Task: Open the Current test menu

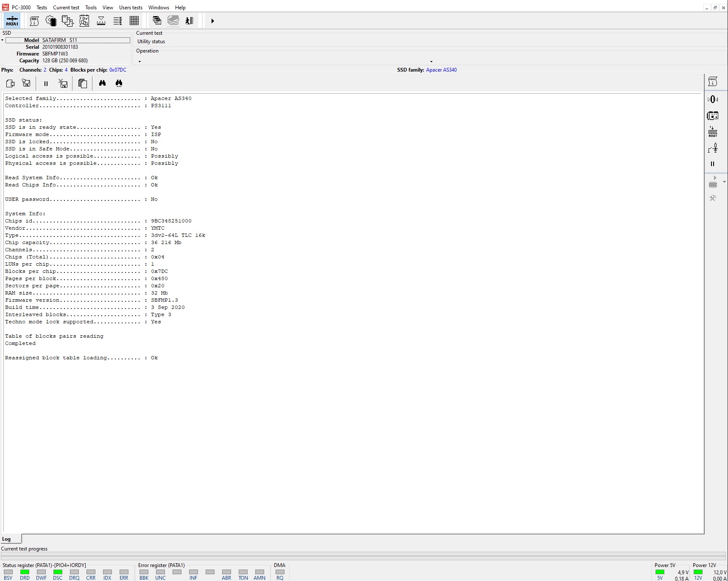Action: click(66, 8)
